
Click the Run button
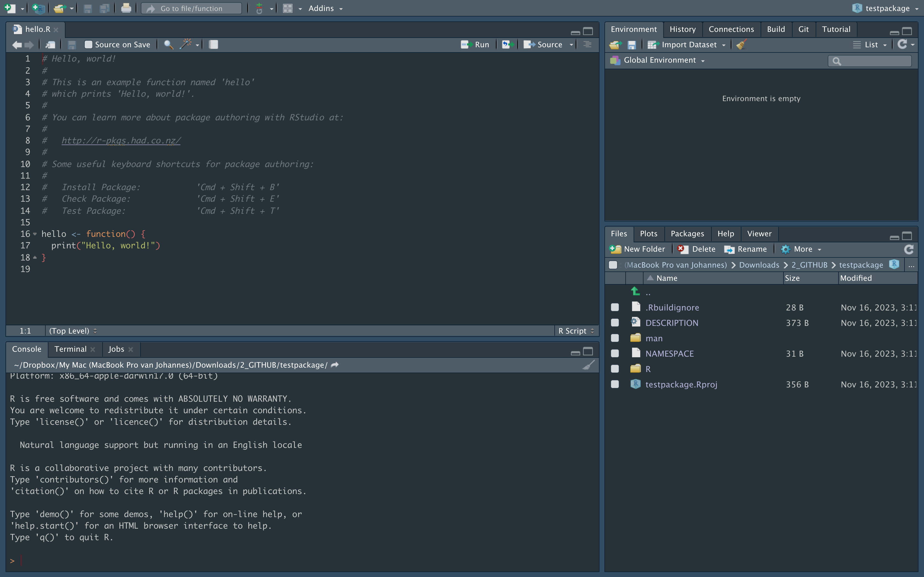pyautogui.click(x=475, y=45)
